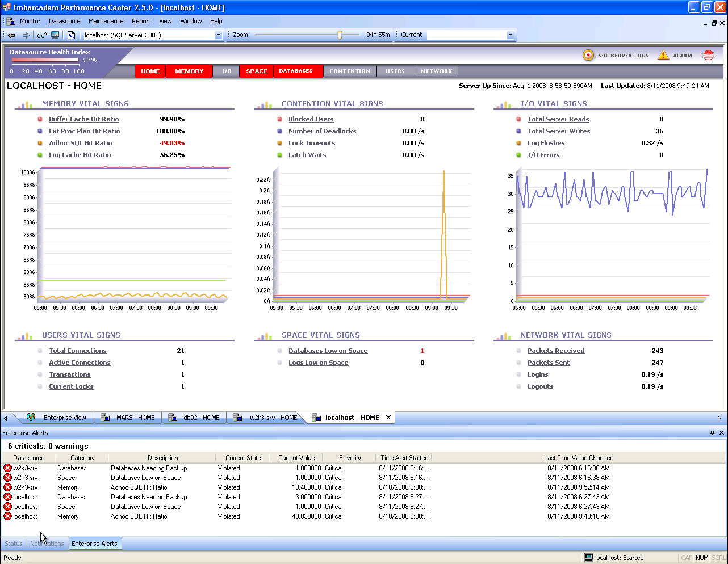The image size is (728, 564).
Task: Click the back navigation arrow in toolbar
Action: click(x=11, y=35)
